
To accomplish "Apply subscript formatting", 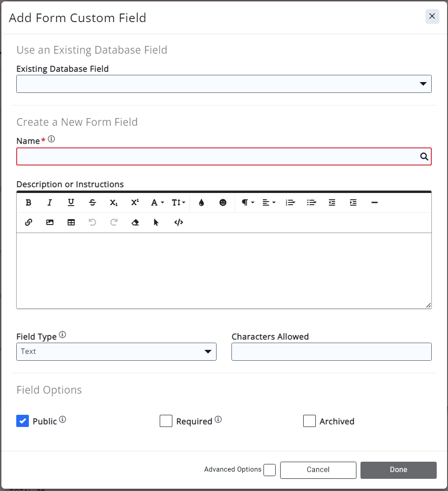I will click(113, 202).
